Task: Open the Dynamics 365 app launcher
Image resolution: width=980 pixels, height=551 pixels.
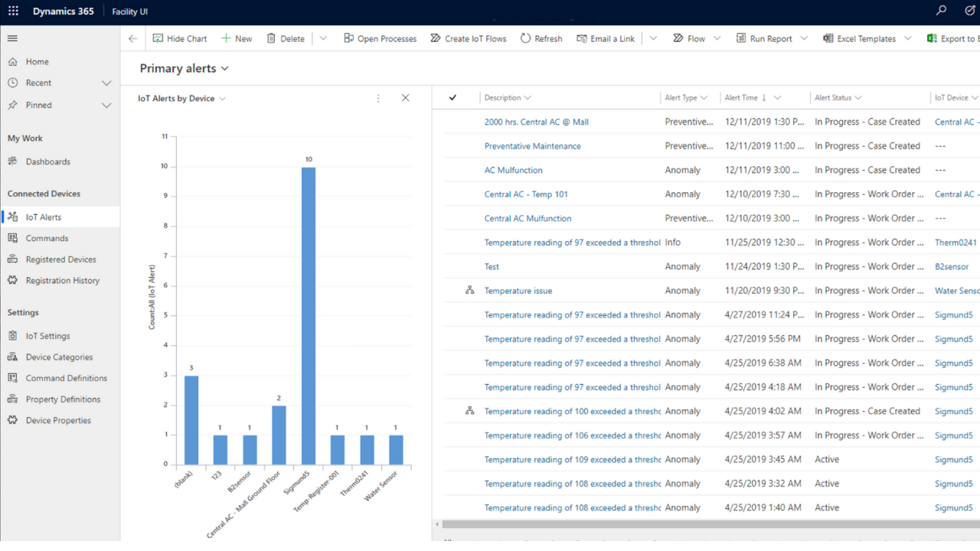Action: point(11,11)
